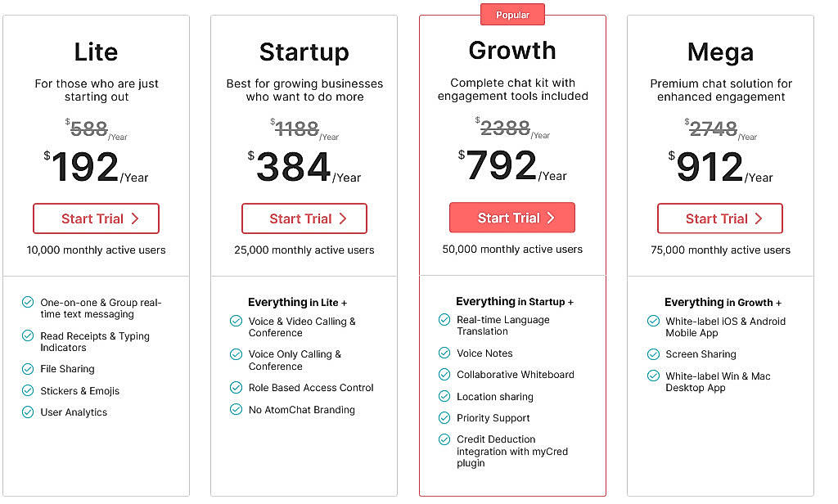Start a trial of the Growth plan
The width and height of the screenshot is (838, 504).
pyautogui.click(x=511, y=218)
